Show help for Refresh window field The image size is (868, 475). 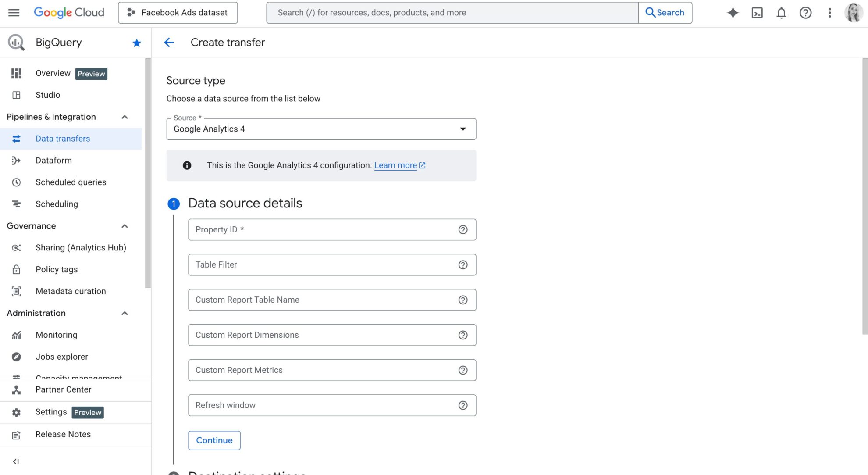point(463,405)
